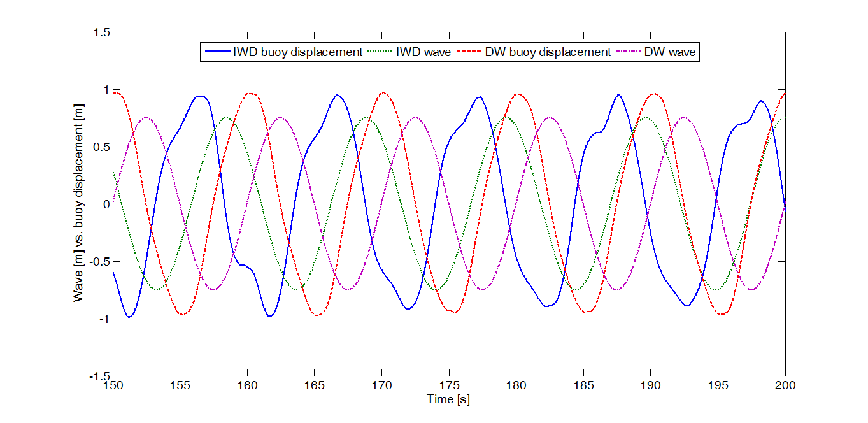
Task: Select the dotted green line sample in legend
Action: (381, 52)
